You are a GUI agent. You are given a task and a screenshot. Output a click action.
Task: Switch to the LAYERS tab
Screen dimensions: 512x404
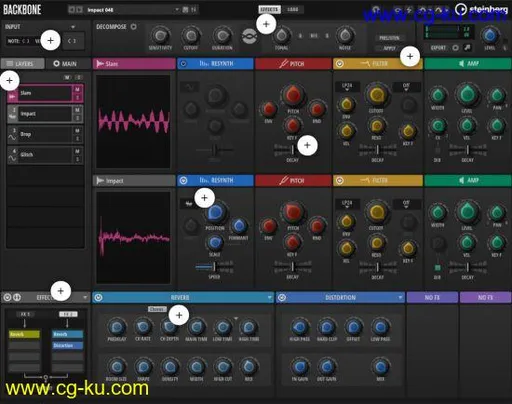[x=23, y=63]
